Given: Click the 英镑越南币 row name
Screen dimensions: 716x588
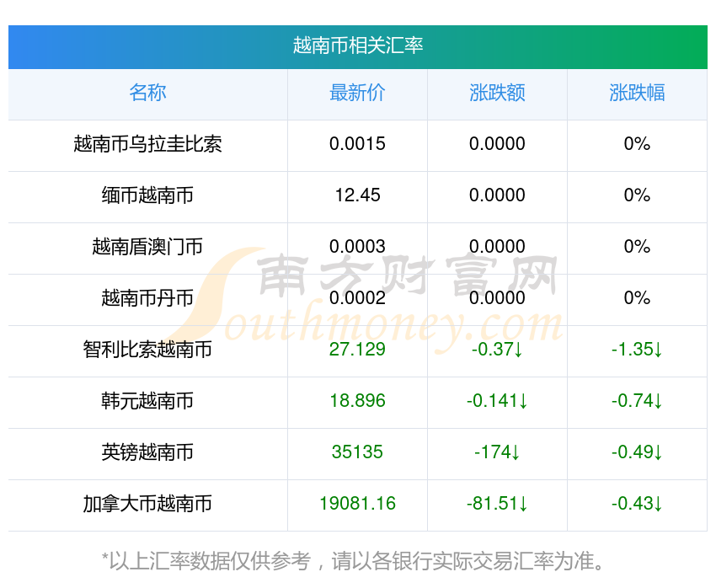Looking at the screenshot, I should [x=147, y=452].
